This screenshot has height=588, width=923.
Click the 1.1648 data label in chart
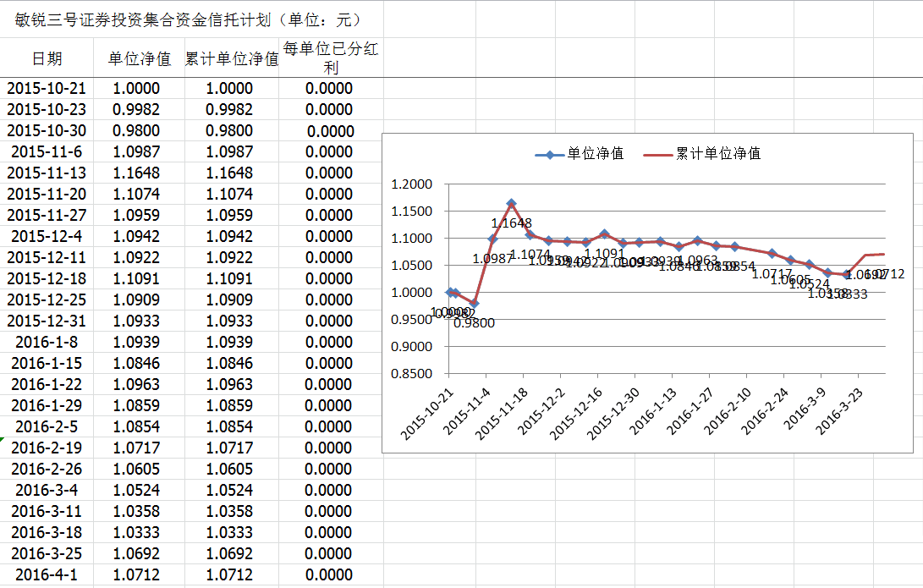512,223
